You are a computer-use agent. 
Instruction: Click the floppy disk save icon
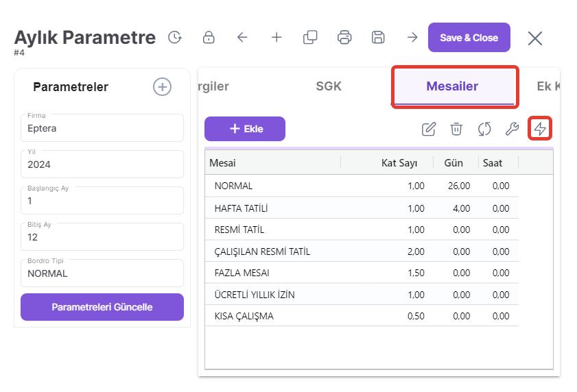tap(378, 38)
